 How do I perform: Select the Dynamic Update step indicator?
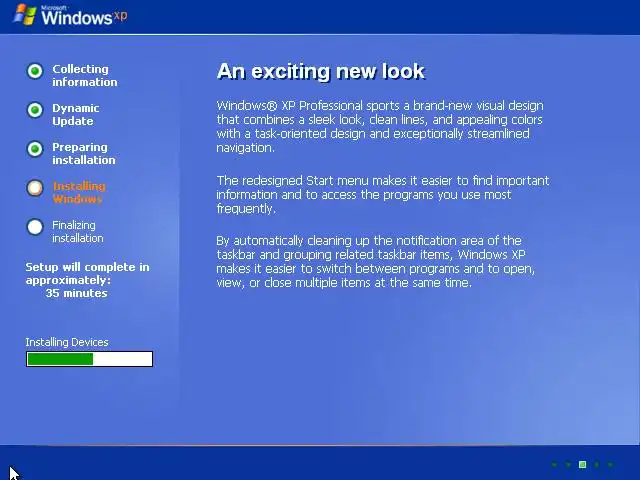[35, 110]
